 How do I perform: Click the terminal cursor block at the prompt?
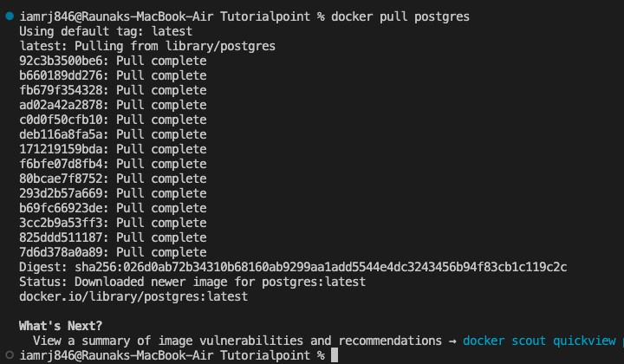pos(335,355)
